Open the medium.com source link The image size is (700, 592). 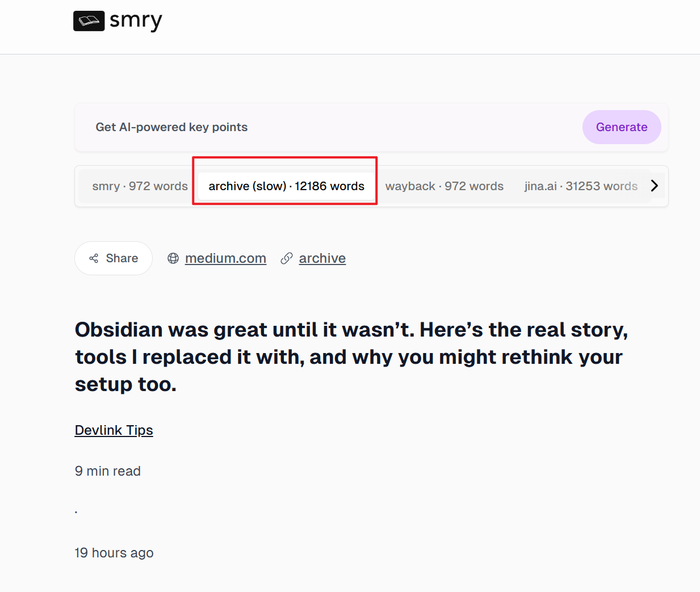pyautogui.click(x=225, y=258)
